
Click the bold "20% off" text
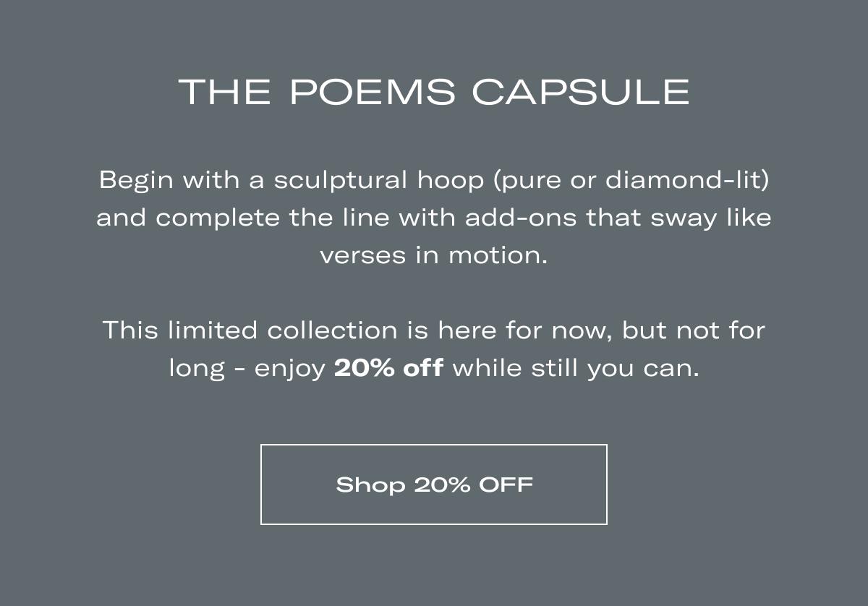tap(388, 368)
